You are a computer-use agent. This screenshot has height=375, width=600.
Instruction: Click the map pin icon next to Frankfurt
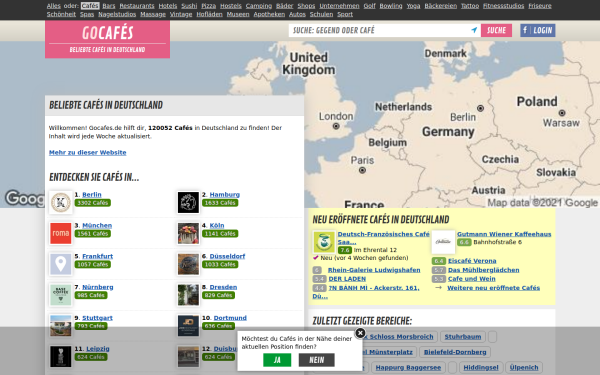(x=61, y=264)
